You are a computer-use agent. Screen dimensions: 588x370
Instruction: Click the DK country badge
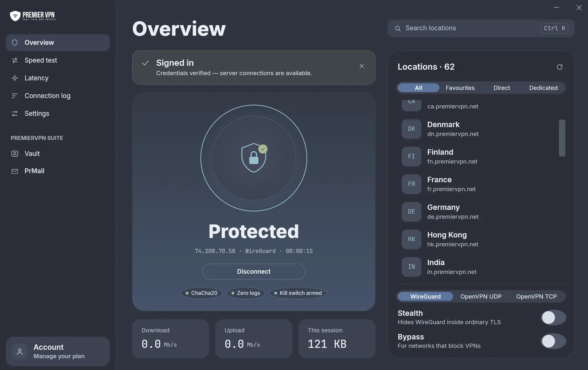(x=412, y=129)
